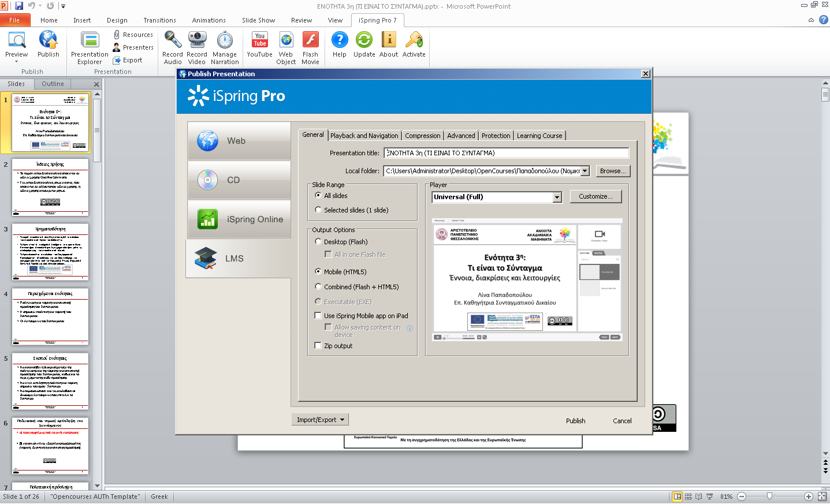Open Resources in ribbon
This screenshot has height=504, width=830.
(x=133, y=35)
